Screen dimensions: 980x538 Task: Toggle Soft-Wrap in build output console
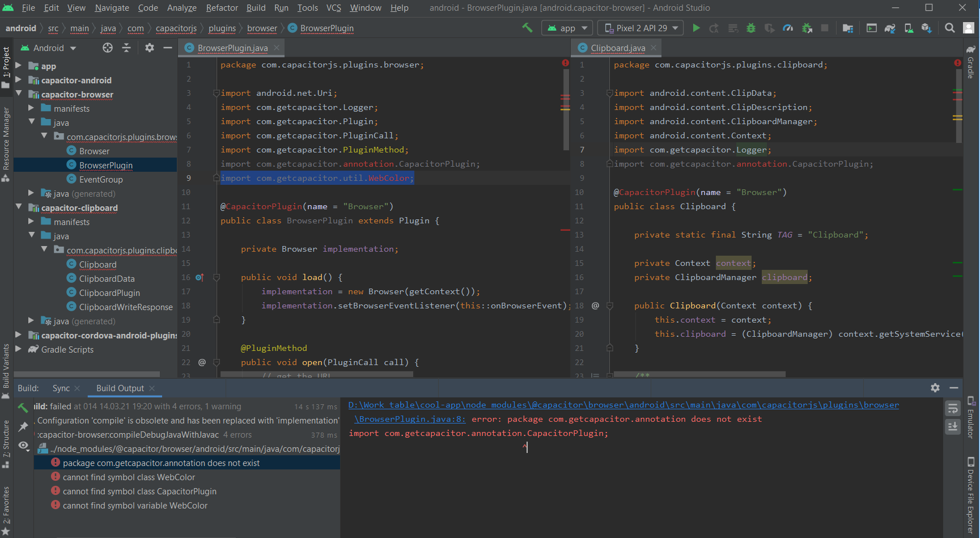(x=953, y=408)
